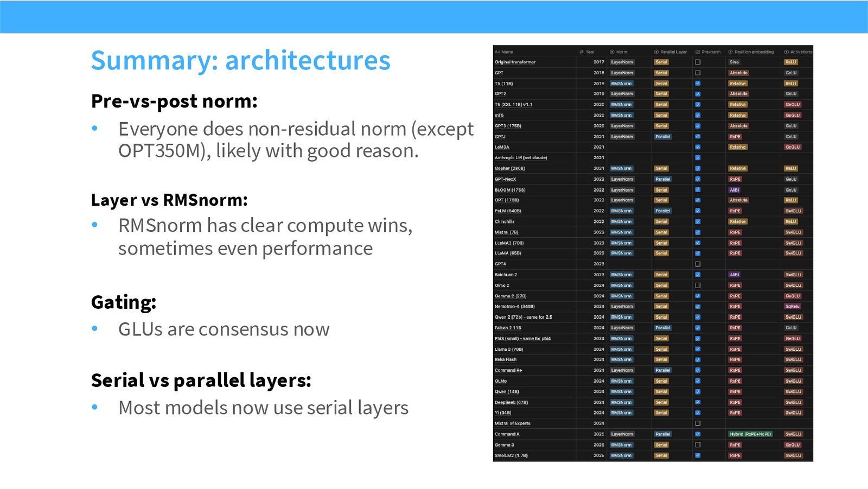Screen dimensions: 868x489
Task: Click the "Qwen (14B)" name cell
Action: (x=507, y=392)
